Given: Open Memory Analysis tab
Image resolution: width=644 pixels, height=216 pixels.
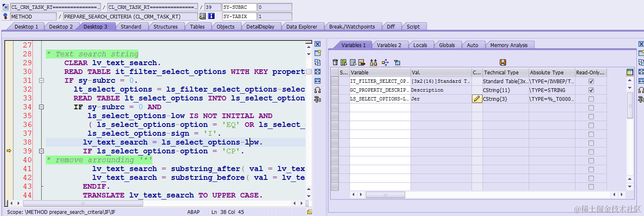Looking at the screenshot, I should (x=509, y=45).
